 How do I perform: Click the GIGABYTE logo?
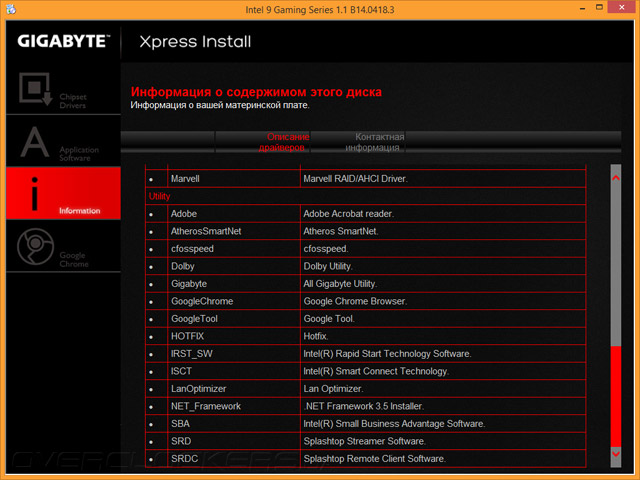tap(64, 41)
